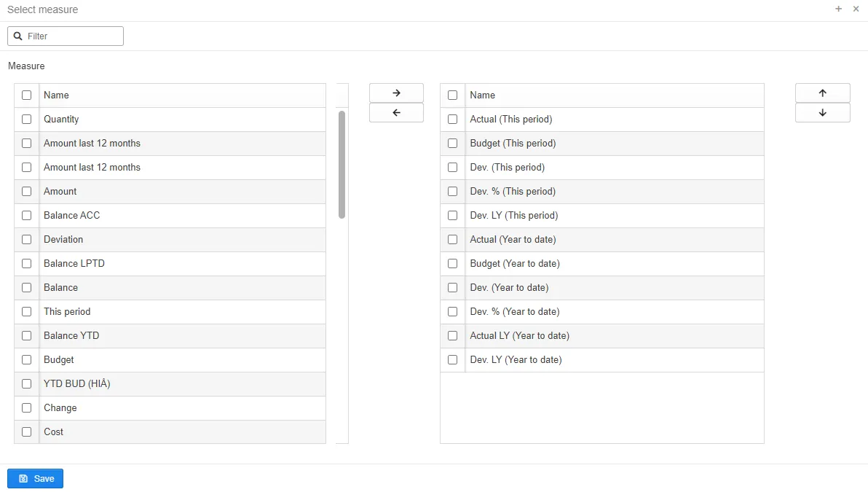
Task: Check the Deviation measure checkbox
Action: pyautogui.click(x=27, y=239)
